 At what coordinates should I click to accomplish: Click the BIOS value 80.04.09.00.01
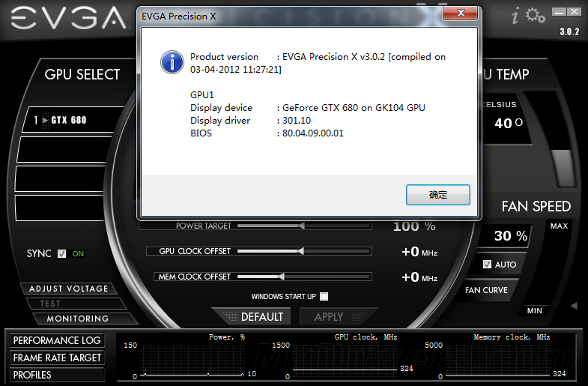click(313, 133)
